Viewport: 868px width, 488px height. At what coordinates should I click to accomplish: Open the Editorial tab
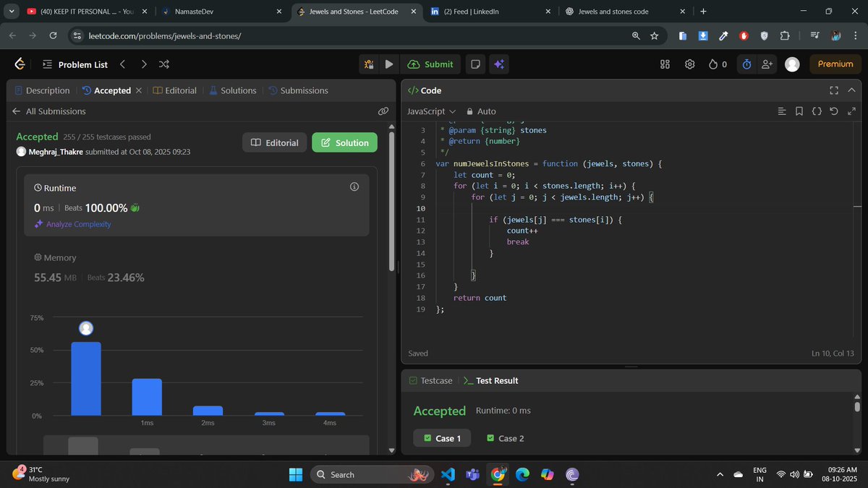pyautogui.click(x=175, y=90)
